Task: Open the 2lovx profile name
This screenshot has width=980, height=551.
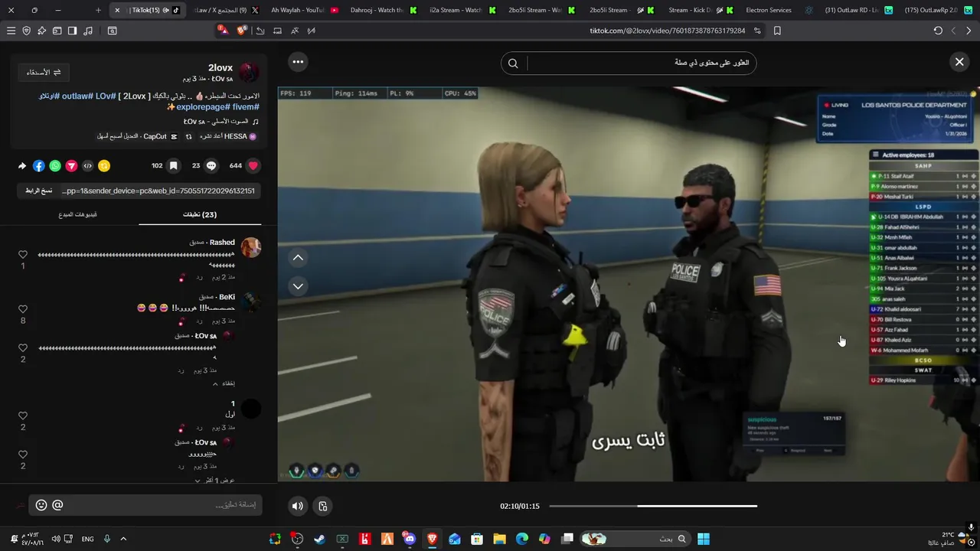Action: pyautogui.click(x=220, y=67)
